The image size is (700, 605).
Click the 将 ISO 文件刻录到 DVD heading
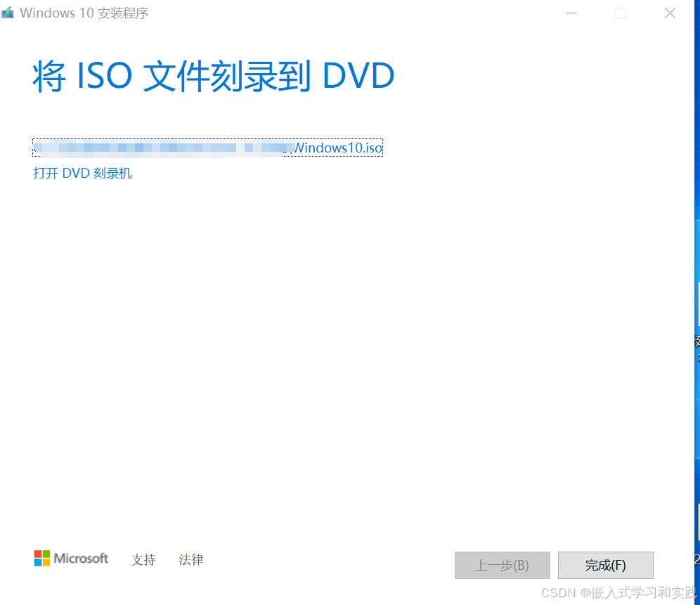pos(214,77)
